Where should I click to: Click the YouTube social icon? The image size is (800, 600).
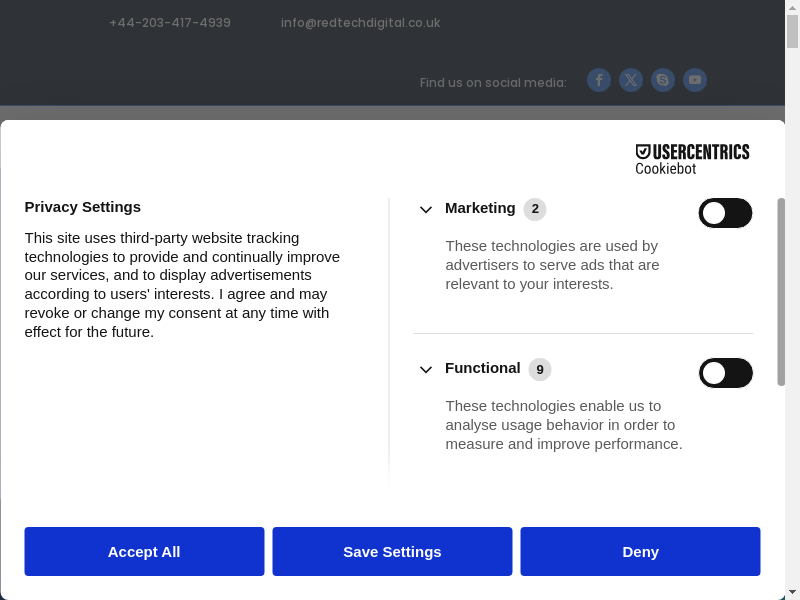point(695,80)
